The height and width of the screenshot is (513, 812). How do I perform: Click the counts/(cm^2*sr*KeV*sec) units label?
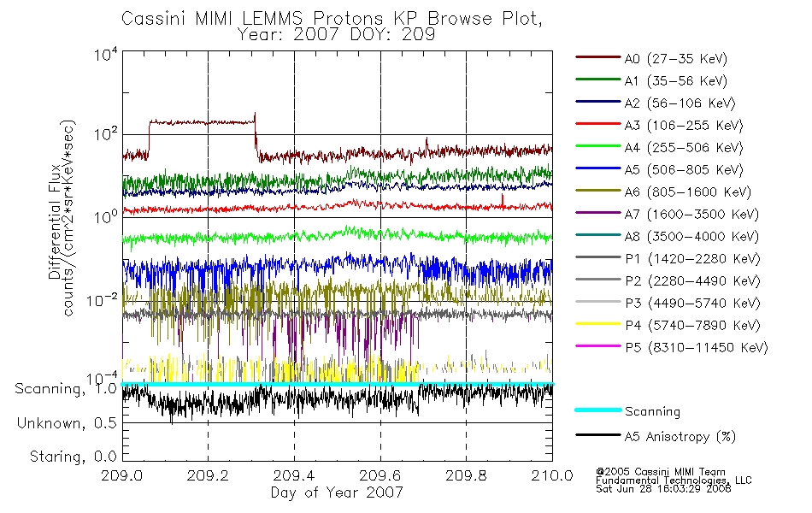(x=68, y=218)
